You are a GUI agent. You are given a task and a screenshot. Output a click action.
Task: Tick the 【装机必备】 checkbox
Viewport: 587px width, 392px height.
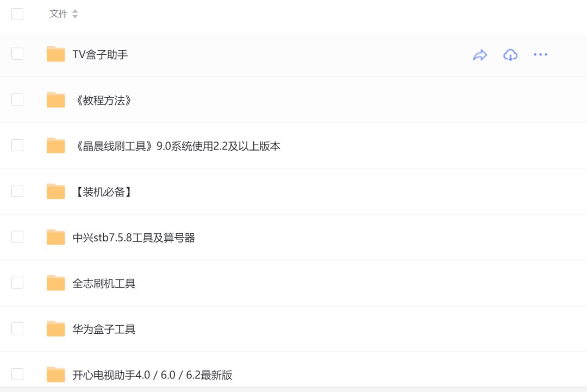coord(17,191)
